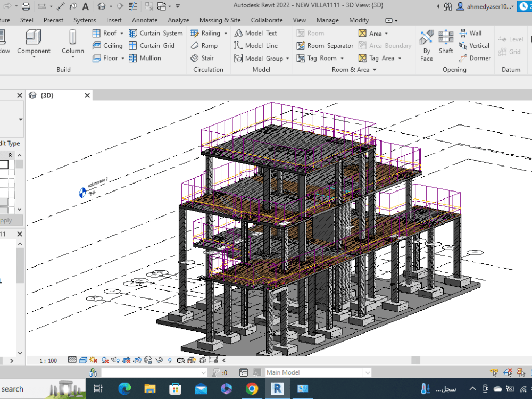Select the Ceiling tool
Screen dimensions: 532x399
[x=107, y=45]
